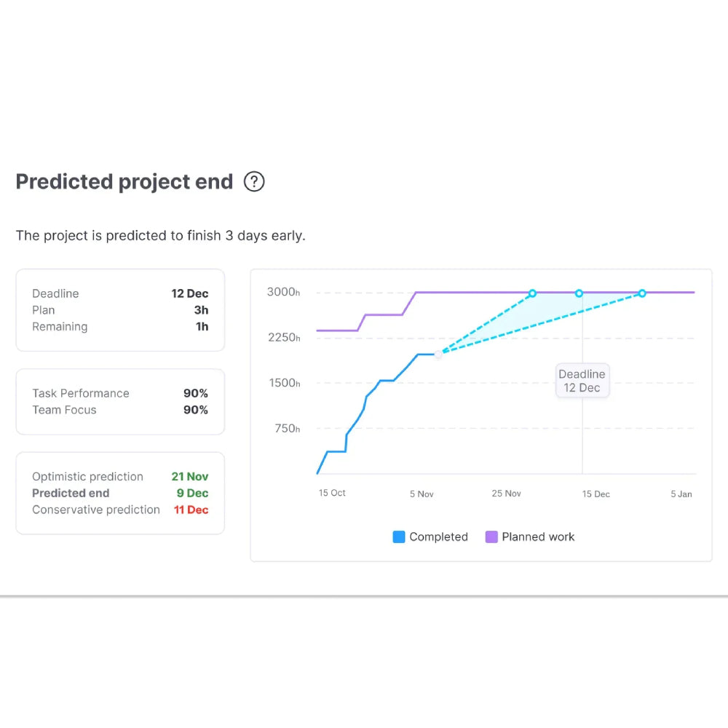728x728 pixels.
Task: Click the predicted end middle chart point
Action: click(579, 293)
